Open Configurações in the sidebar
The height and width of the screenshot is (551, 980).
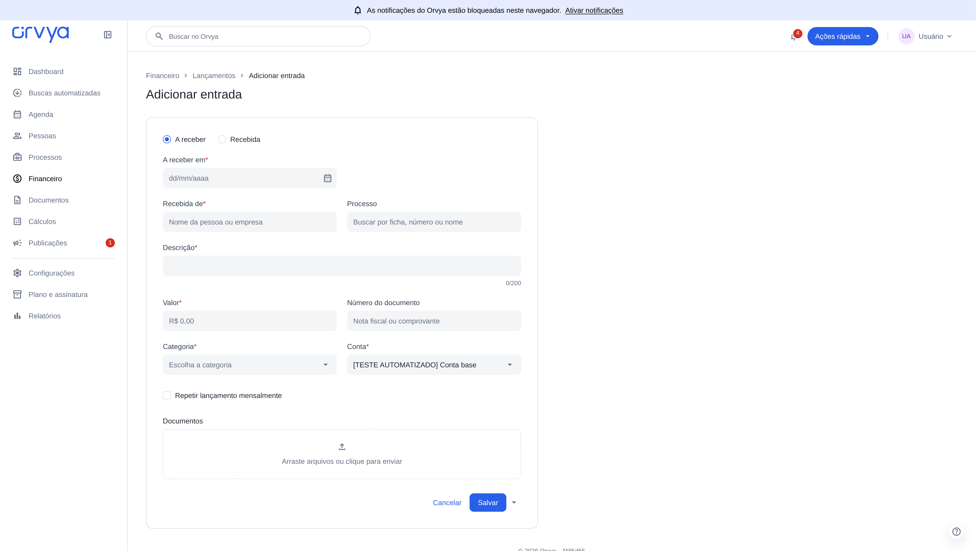[64, 273]
